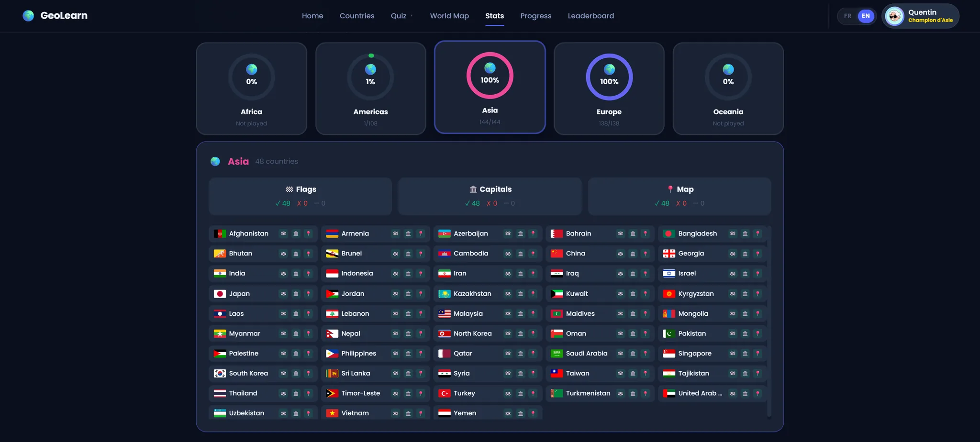The height and width of the screenshot is (442, 980).
Task: Select the Oceania continent card
Action: [728, 88]
